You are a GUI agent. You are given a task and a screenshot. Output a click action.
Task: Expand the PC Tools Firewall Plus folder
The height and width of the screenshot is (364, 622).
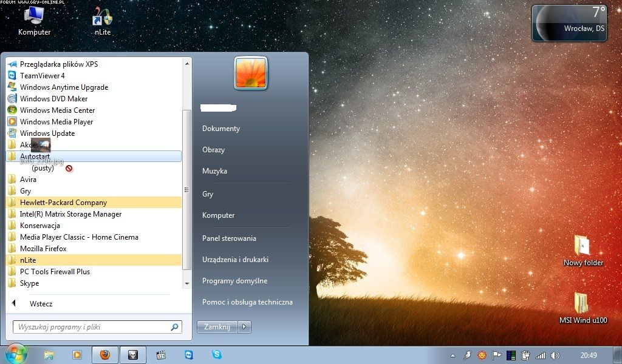pos(94,271)
